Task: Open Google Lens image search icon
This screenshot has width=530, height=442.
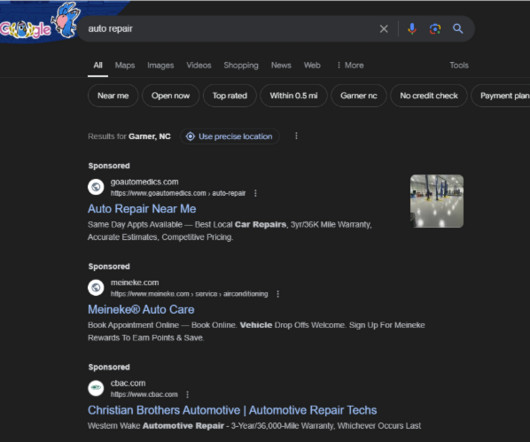Action: point(435,29)
